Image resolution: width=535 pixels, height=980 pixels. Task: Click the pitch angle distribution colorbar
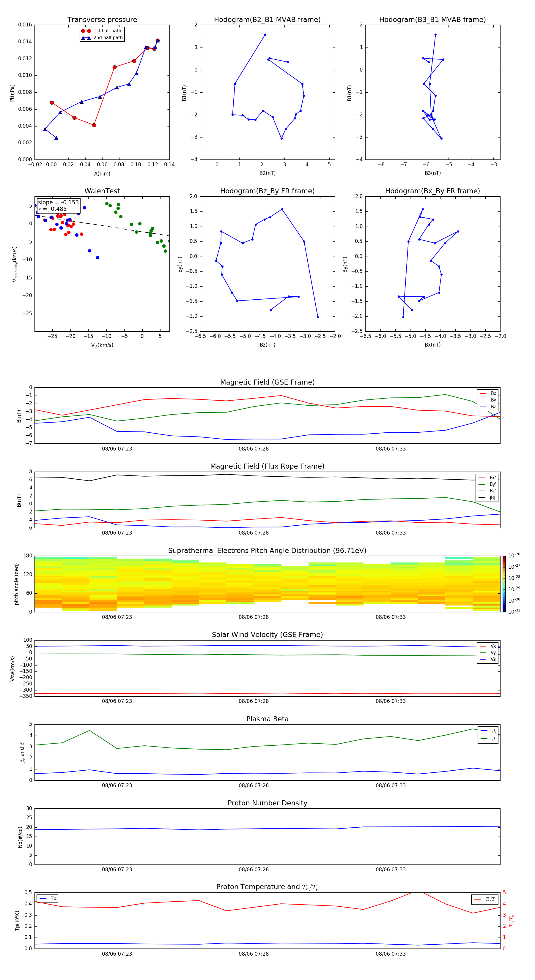point(504,584)
